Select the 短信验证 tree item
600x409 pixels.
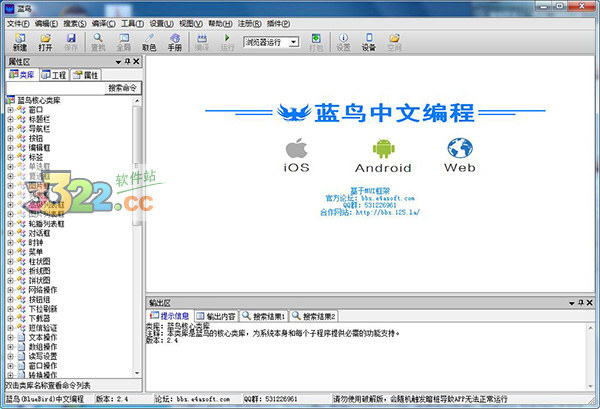[43, 328]
